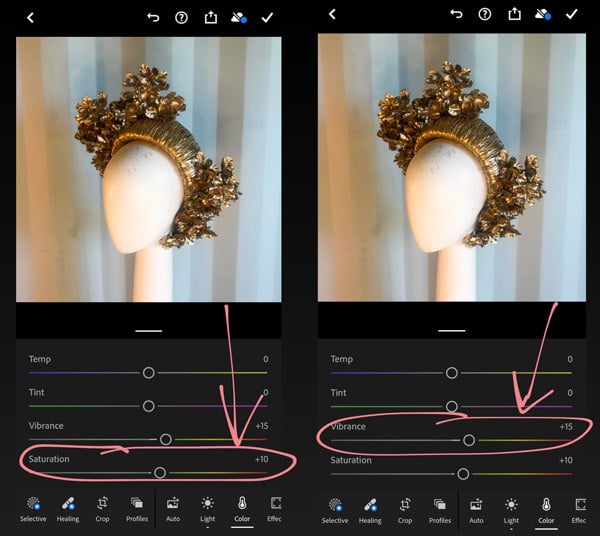Click Temp slider handle in right screen

[452, 373]
